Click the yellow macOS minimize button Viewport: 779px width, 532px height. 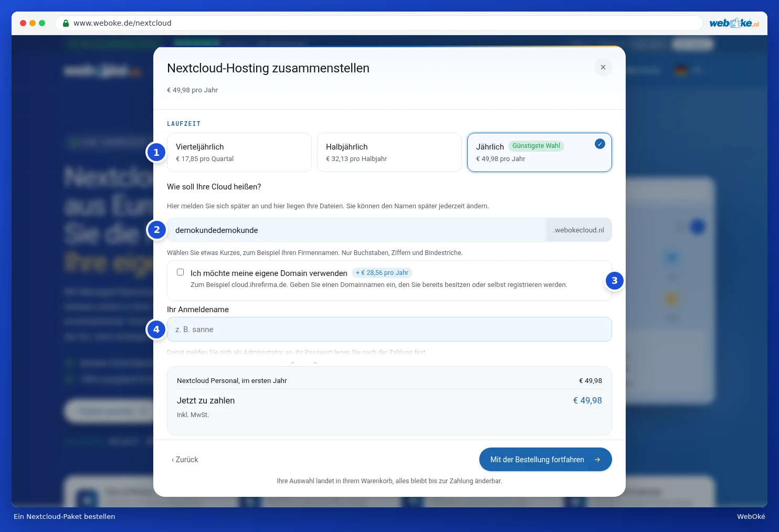point(33,23)
